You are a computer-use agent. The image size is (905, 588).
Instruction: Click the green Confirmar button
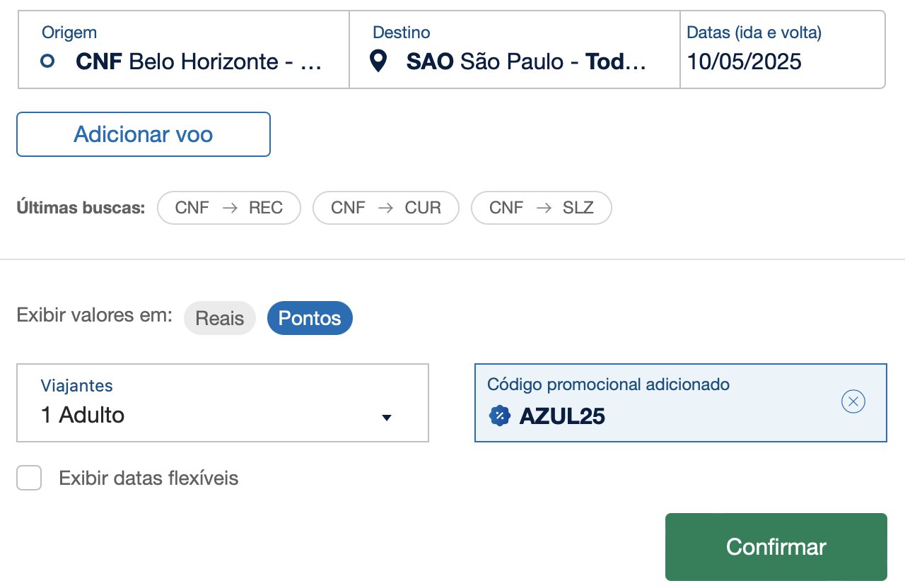776,547
